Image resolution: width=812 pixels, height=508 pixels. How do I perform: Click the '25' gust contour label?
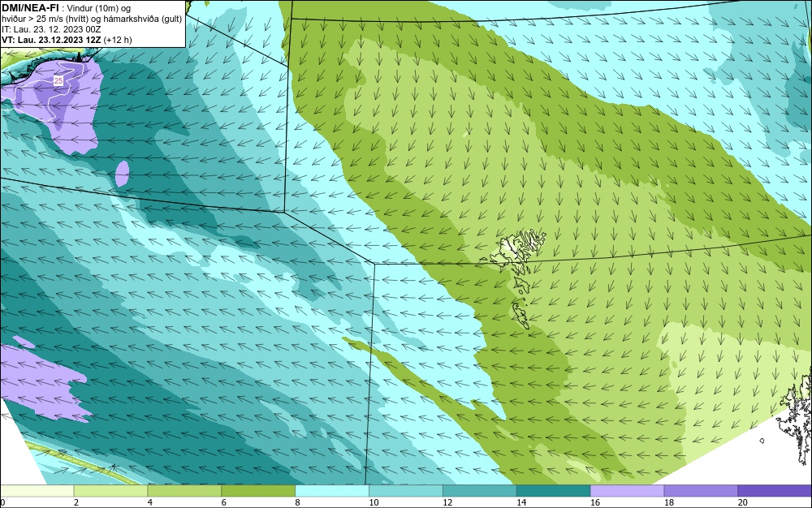58,80
